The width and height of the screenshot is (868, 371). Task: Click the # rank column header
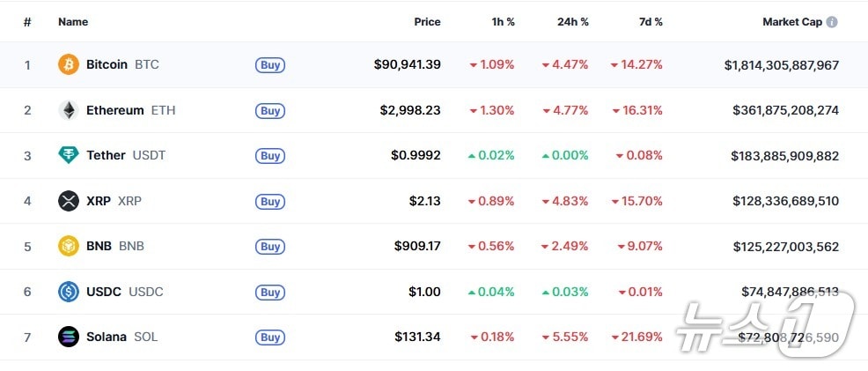[x=27, y=22]
